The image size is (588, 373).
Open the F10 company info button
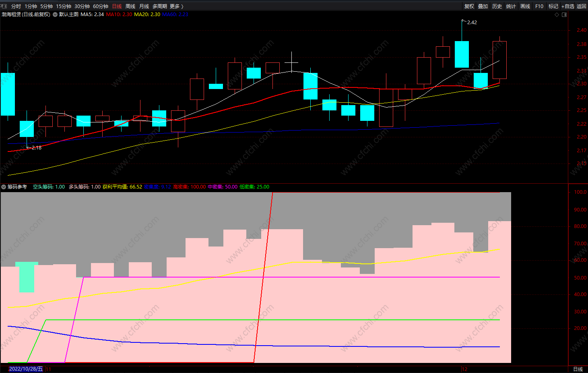click(x=539, y=6)
